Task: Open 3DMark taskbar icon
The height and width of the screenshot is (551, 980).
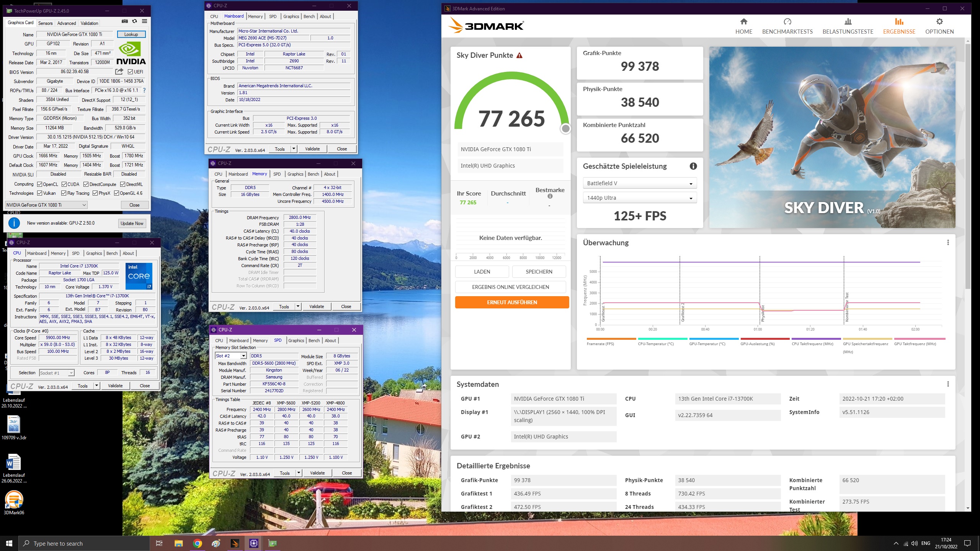Action: pos(235,543)
